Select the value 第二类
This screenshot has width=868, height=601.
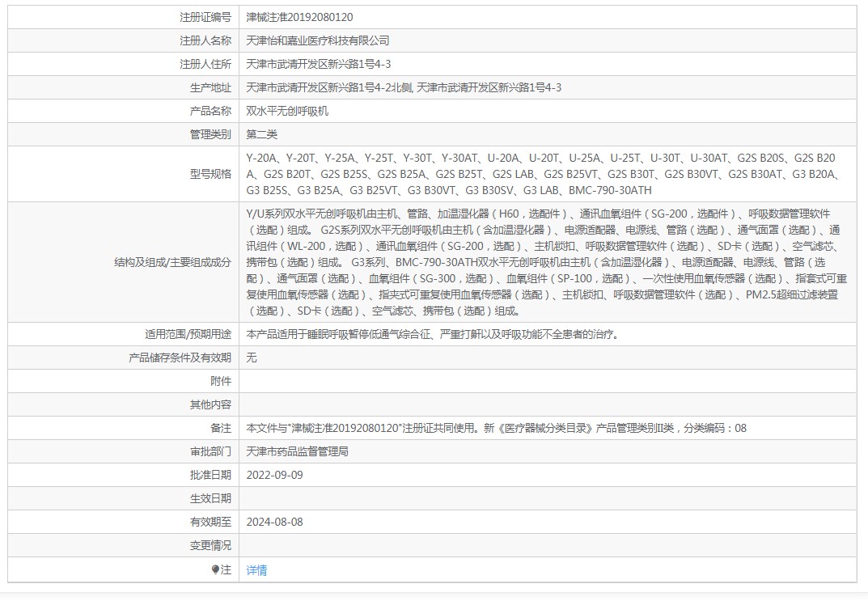coord(262,134)
